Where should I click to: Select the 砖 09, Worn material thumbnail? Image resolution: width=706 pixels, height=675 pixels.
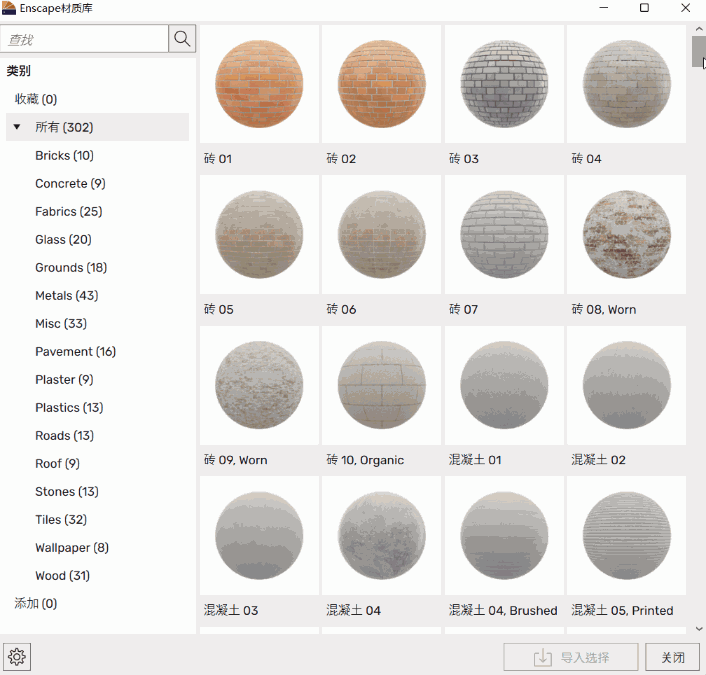pos(259,385)
